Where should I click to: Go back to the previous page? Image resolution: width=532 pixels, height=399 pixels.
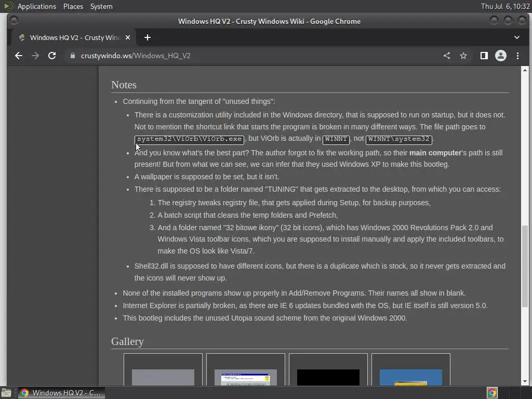[x=19, y=56]
